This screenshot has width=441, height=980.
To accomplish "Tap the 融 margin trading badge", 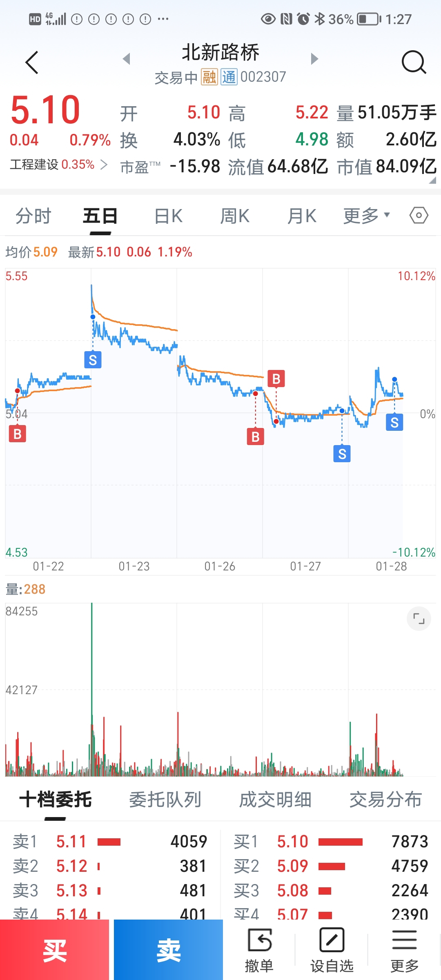I will 209,77.
